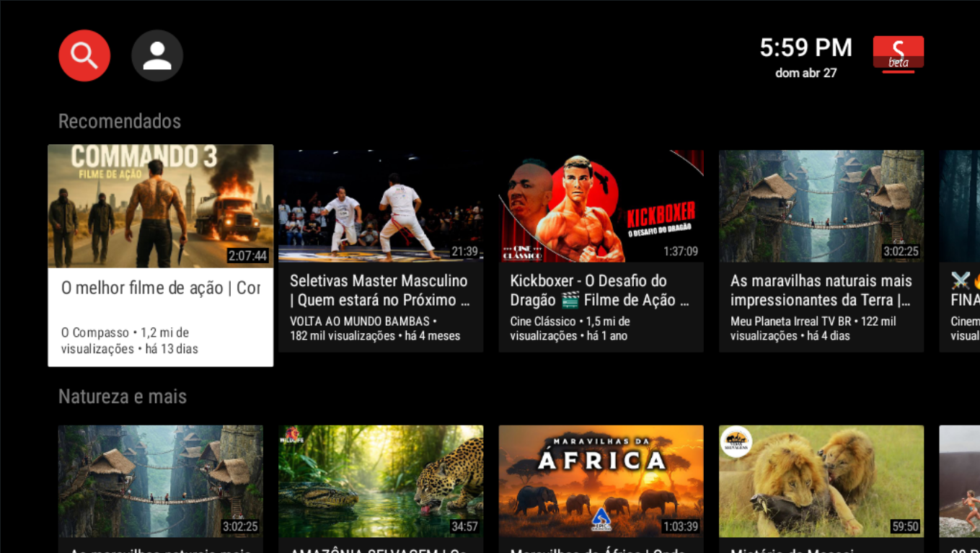Open the 'Natureza e mais' section header
The image size is (980, 553).
(x=123, y=397)
